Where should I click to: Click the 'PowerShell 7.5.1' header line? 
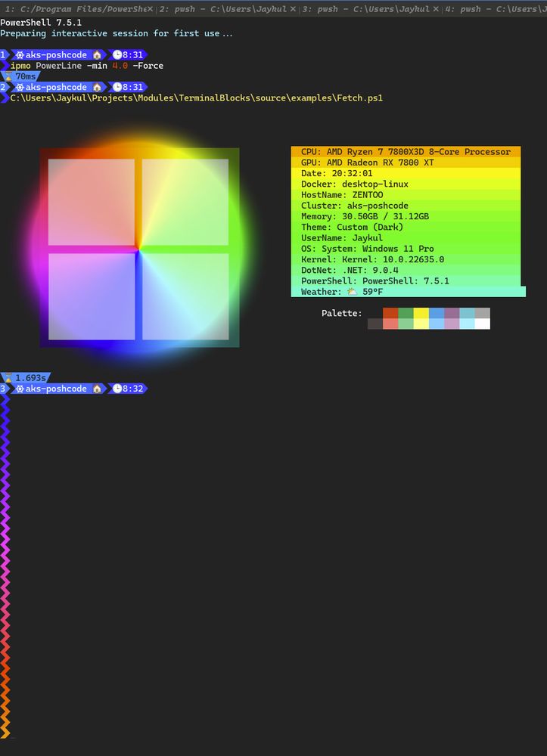41,23
